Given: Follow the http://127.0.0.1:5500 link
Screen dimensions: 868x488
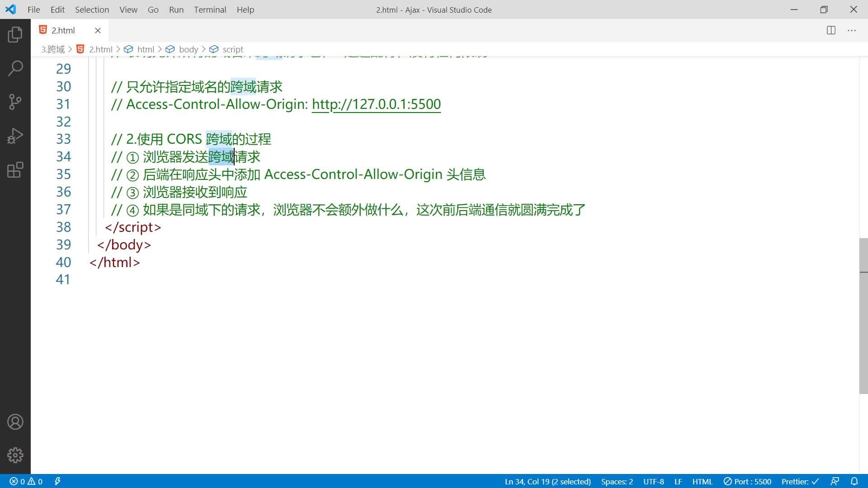Looking at the screenshot, I should 376,104.
